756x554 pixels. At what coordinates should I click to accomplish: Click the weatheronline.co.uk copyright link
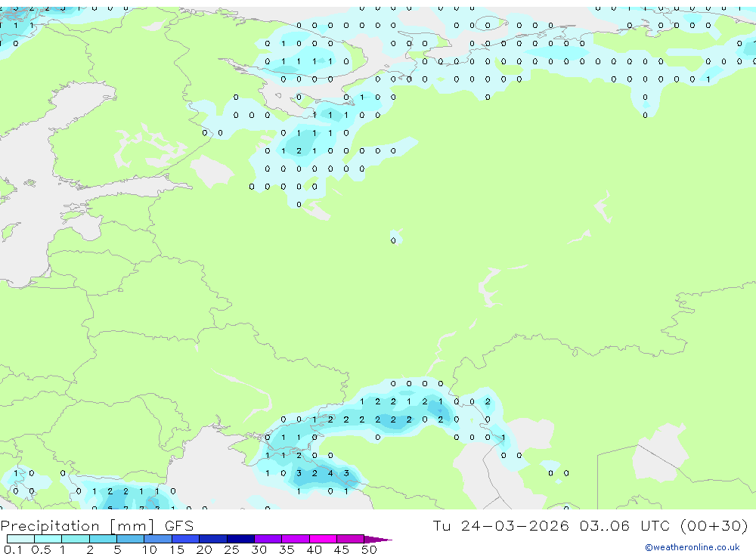[692, 547]
